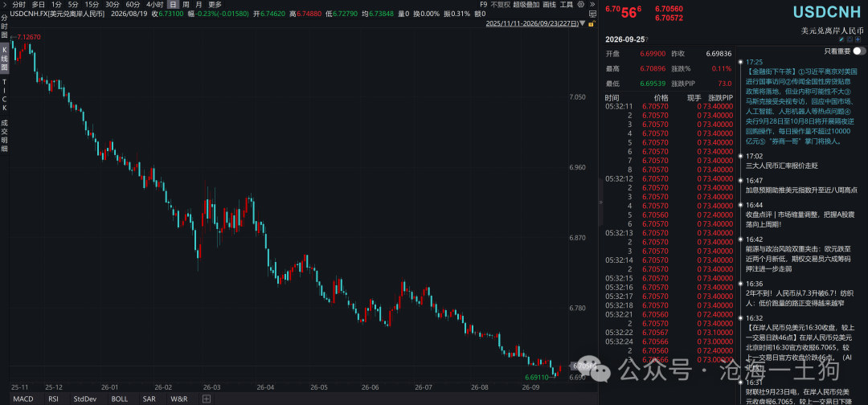
Task: Select the RSI indicator tab
Action: pyautogui.click(x=54, y=399)
